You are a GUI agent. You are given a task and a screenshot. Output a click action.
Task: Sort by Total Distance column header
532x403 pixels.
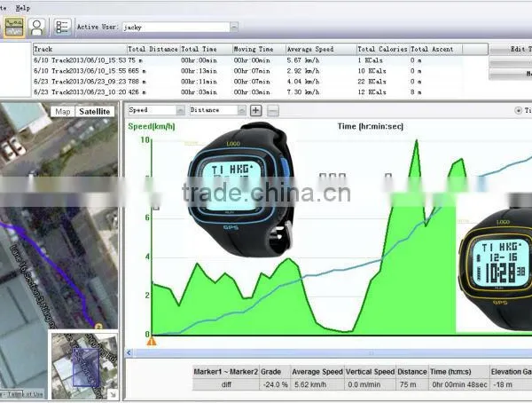click(x=153, y=50)
